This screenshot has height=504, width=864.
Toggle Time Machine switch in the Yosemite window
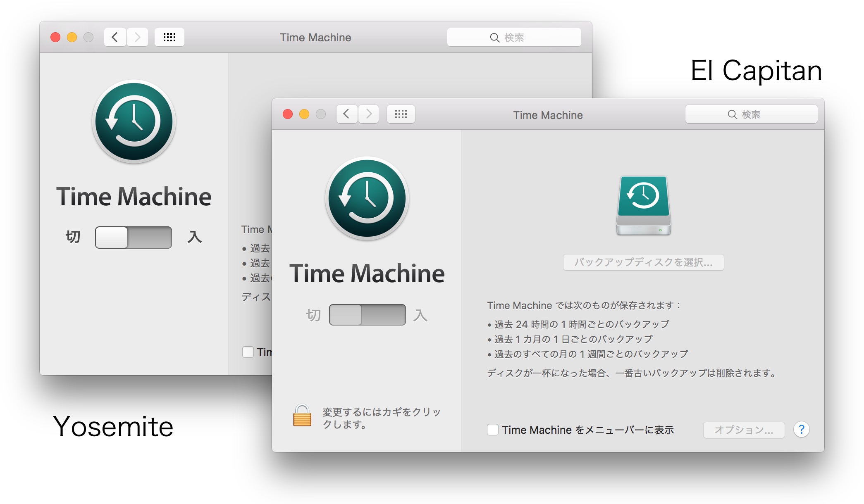pyautogui.click(x=133, y=238)
